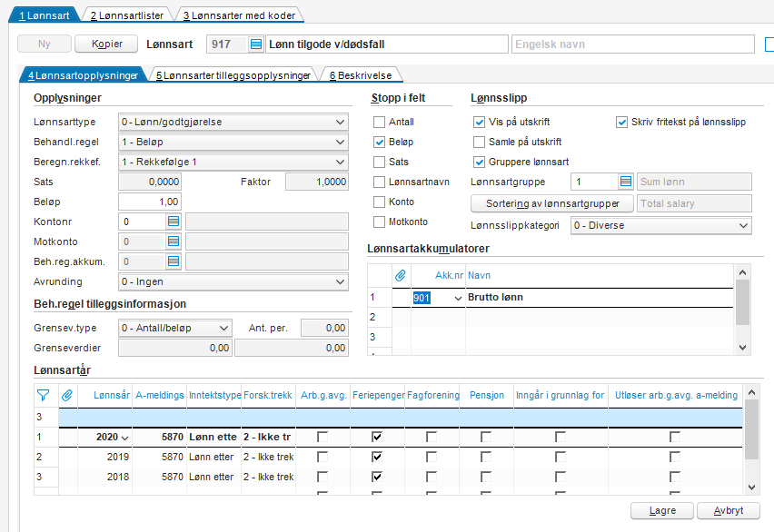Enable the Antall stop-field checkbox
Screen dimensions: 774x532
tap(380, 122)
